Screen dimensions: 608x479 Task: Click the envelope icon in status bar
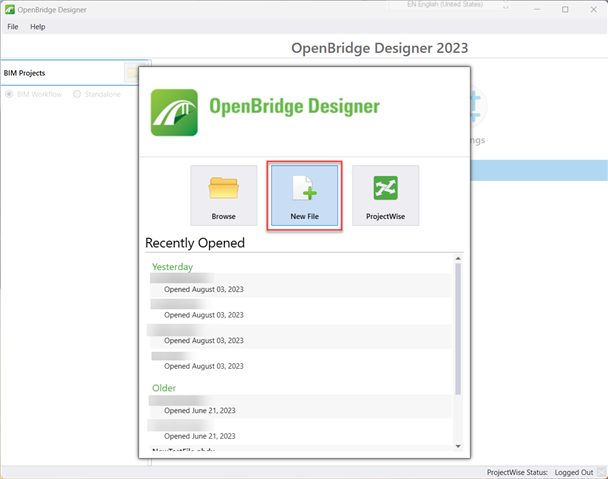click(x=601, y=472)
